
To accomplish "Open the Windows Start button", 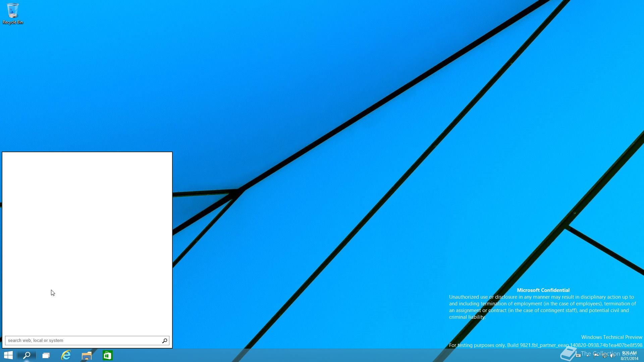I will click(8, 355).
